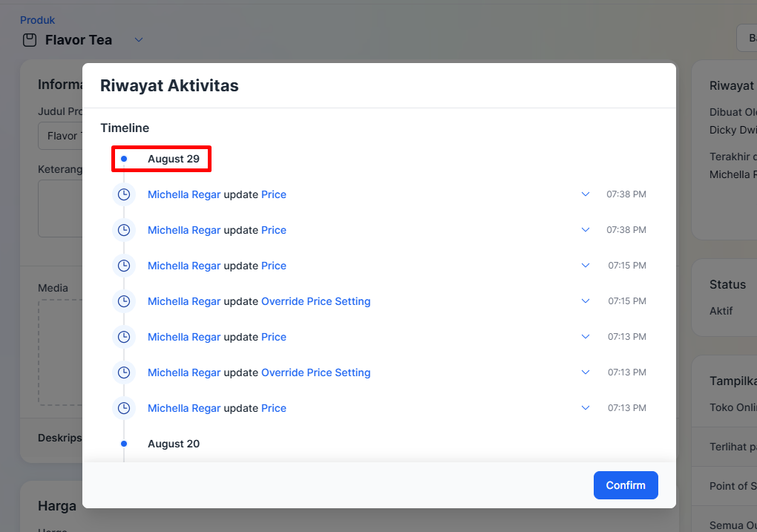
Task: Click the Price link in the 07:15 PM entry
Action: (x=273, y=266)
